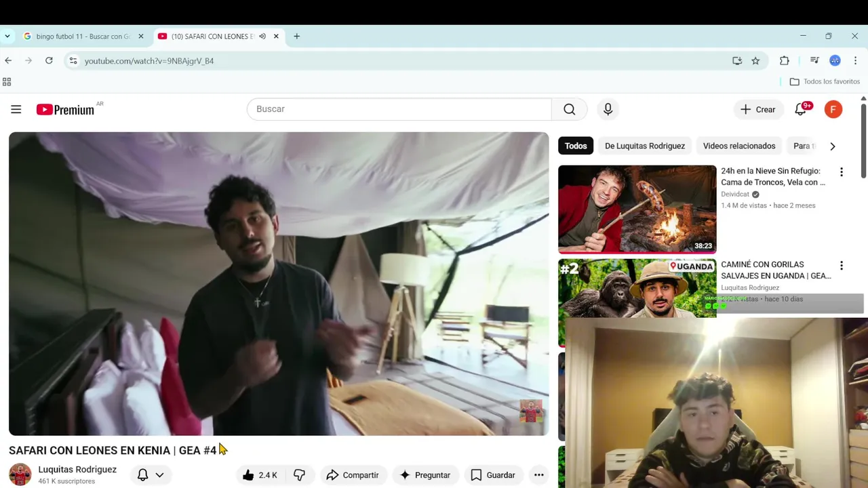
Task: Close the SAFARI CON LEONES tab
Action: (x=276, y=37)
